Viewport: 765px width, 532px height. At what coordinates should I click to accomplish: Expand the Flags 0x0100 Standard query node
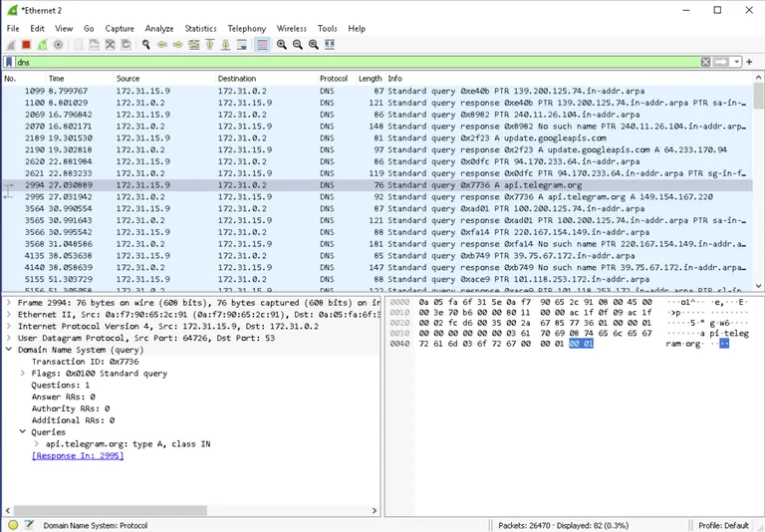coord(23,373)
